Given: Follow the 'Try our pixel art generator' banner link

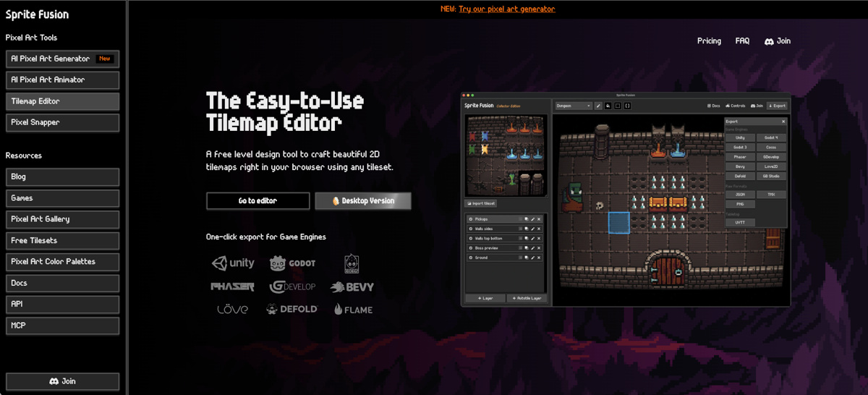Looking at the screenshot, I should pyautogui.click(x=507, y=9).
